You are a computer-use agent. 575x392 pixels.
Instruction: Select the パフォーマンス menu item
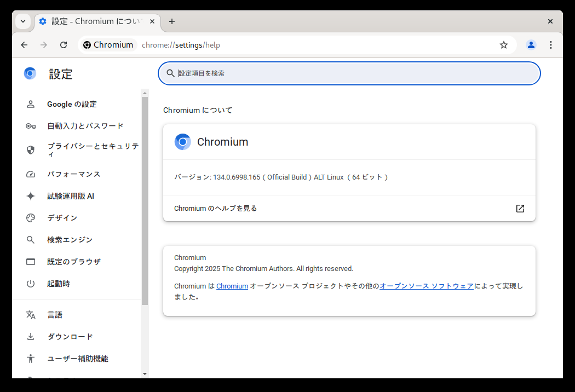coord(73,174)
